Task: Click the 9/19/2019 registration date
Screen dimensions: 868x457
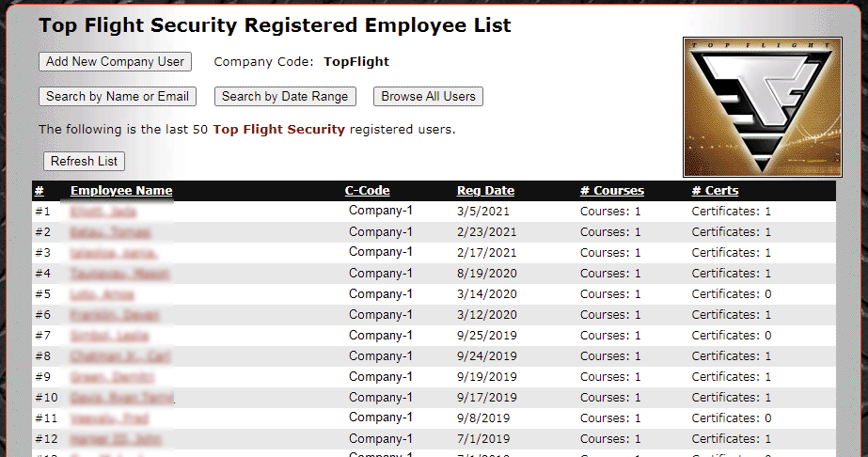Action: pyautogui.click(x=486, y=377)
